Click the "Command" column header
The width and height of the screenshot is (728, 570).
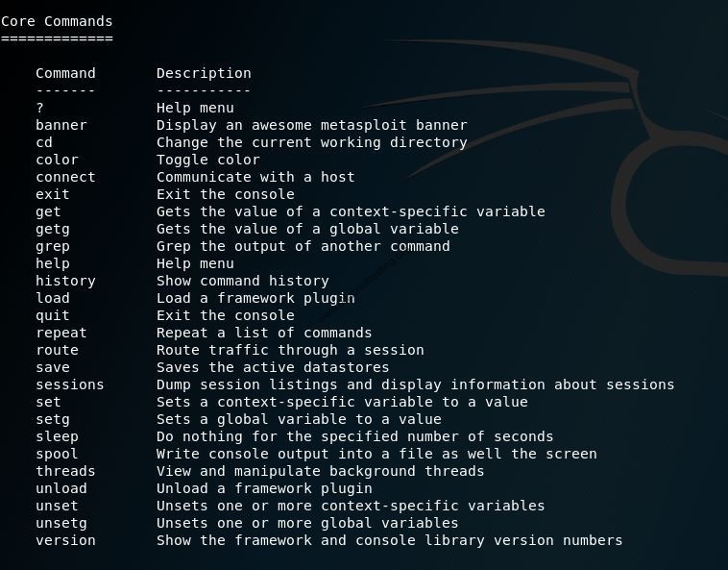(65, 73)
